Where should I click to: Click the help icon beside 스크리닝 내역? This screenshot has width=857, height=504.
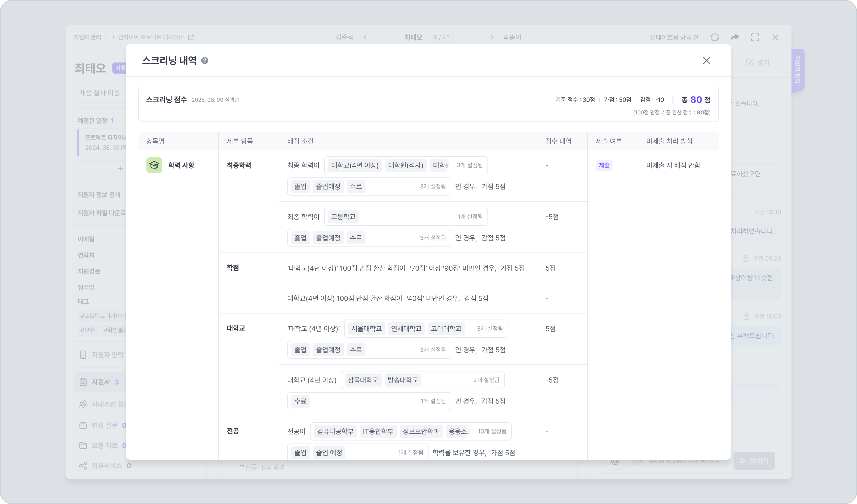click(x=204, y=60)
